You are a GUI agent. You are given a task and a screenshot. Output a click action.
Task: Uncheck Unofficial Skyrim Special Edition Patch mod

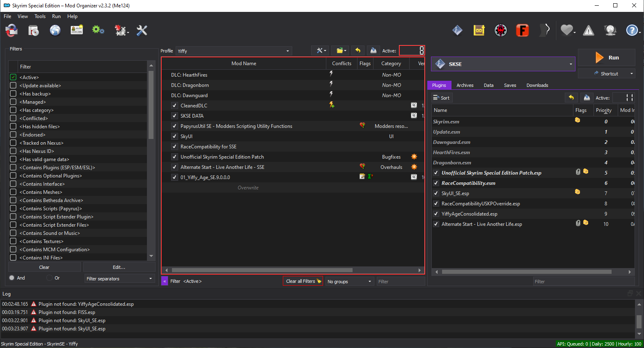coord(174,157)
